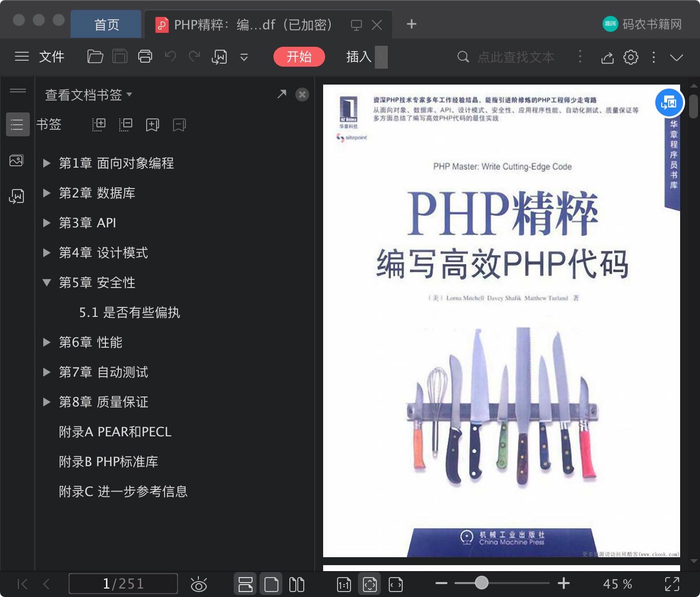Toggle single page view
The image size is (700, 597).
point(271,584)
